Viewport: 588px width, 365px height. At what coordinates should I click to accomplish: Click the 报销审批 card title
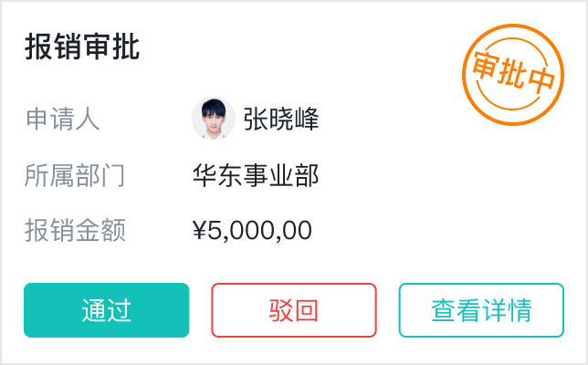pos(82,47)
